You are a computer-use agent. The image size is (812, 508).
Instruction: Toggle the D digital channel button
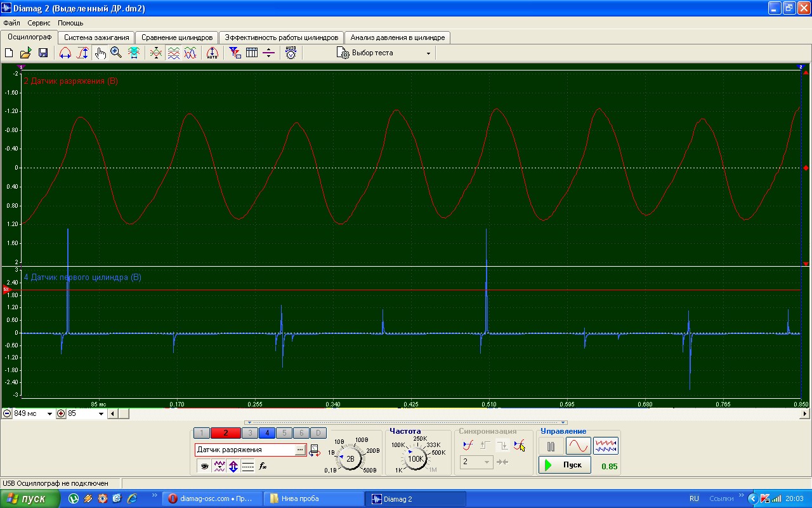[318, 433]
